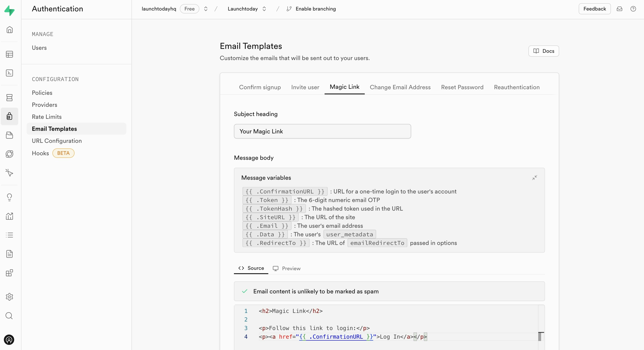Open the inbox notifications icon in the header
The width and height of the screenshot is (644, 350).
pyautogui.click(x=620, y=9)
